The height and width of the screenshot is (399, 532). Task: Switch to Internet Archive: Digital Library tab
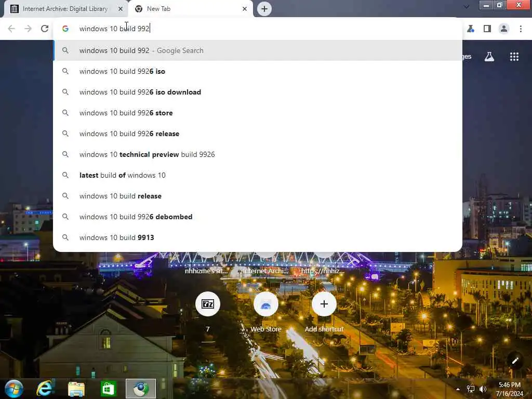click(66, 9)
